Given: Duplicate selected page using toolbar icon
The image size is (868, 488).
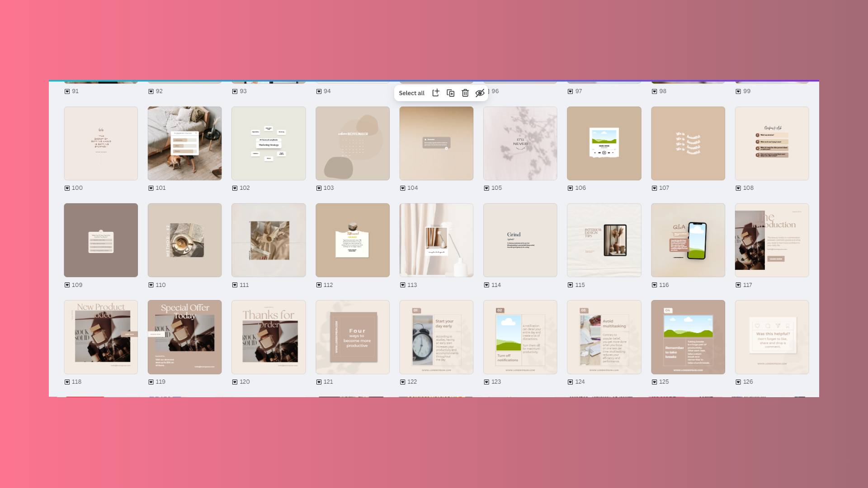Looking at the screenshot, I should (x=451, y=93).
